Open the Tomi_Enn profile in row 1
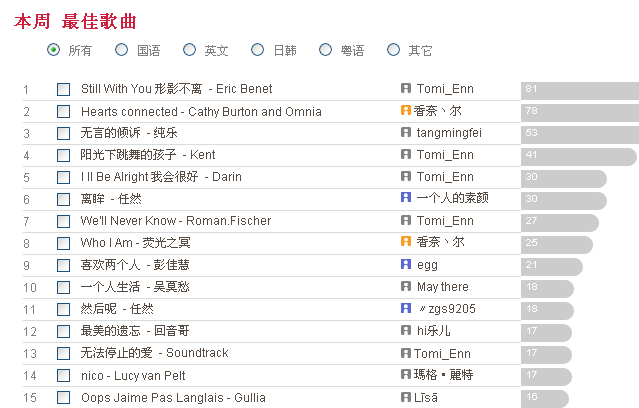The width and height of the screenshot is (639, 408). pyautogui.click(x=445, y=89)
